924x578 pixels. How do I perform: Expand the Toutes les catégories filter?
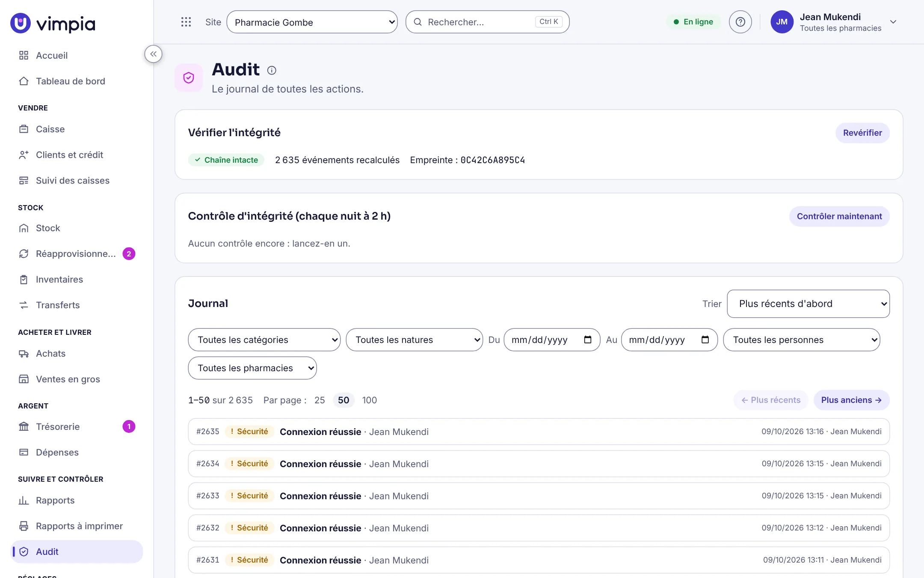click(x=264, y=340)
